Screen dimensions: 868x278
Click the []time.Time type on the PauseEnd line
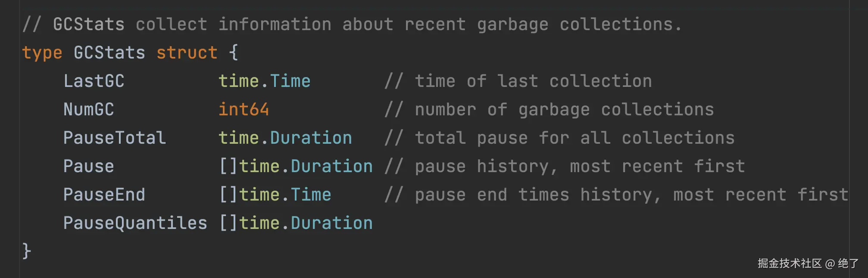pyautogui.click(x=275, y=195)
